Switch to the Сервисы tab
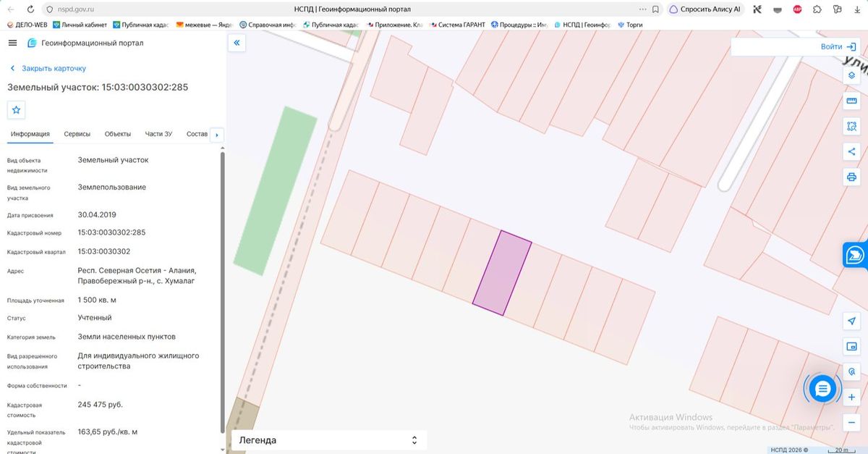 pyautogui.click(x=77, y=134)
